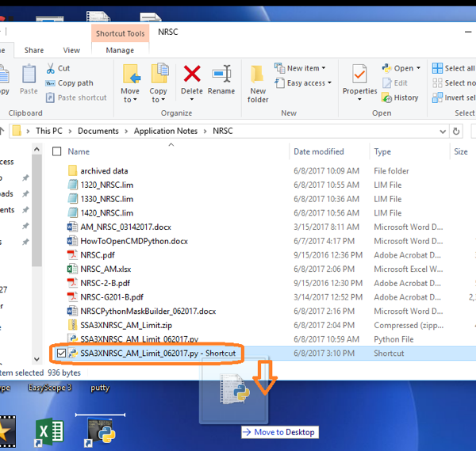
Task: Navigate to Application Notes in breadcrumb
Action: (166, 131)
